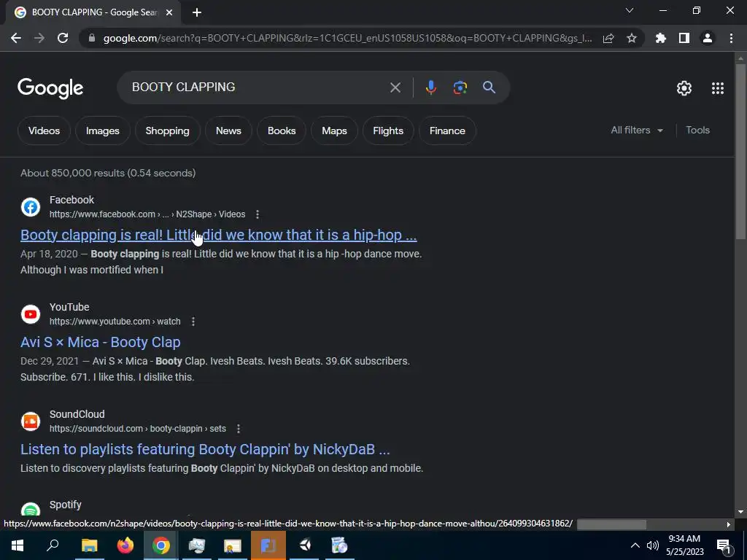Click the About 850,000 results text

pos(108,173)
